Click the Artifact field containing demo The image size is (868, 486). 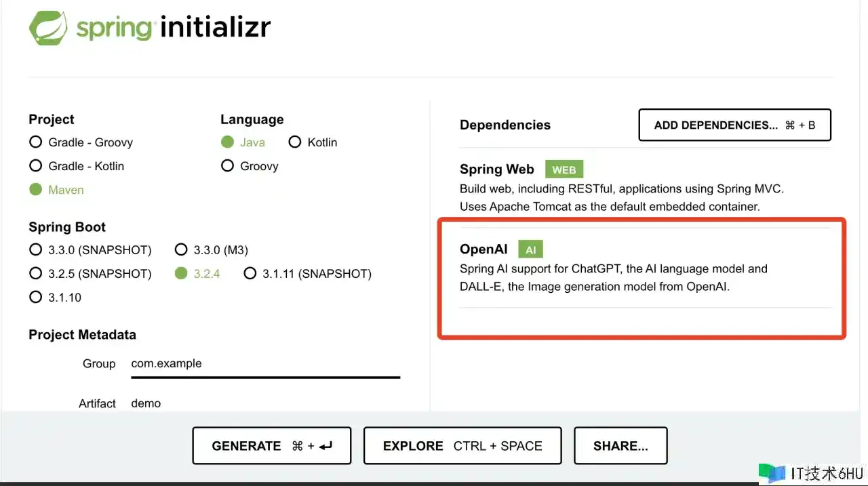(x=265, y=403)
